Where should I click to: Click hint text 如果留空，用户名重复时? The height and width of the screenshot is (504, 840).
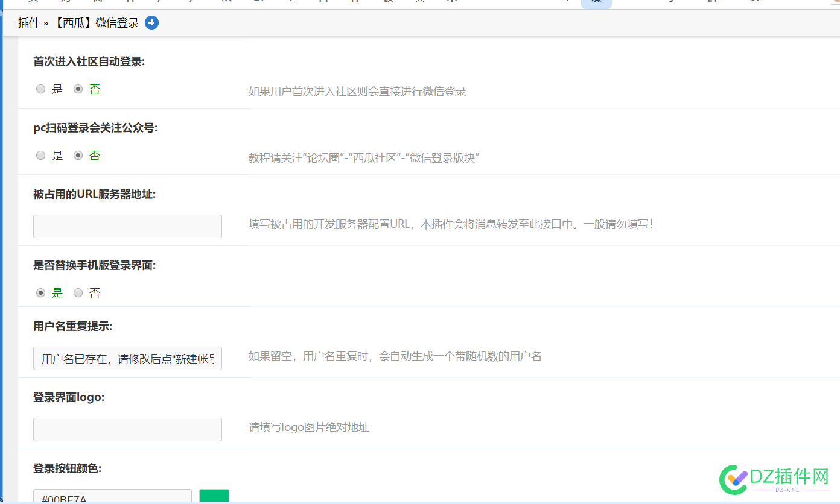pos(311,356)
